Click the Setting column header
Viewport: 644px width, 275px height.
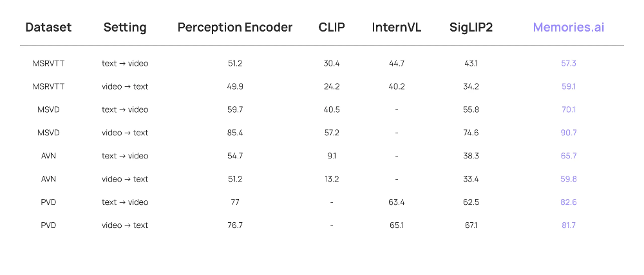pos(125,28)
